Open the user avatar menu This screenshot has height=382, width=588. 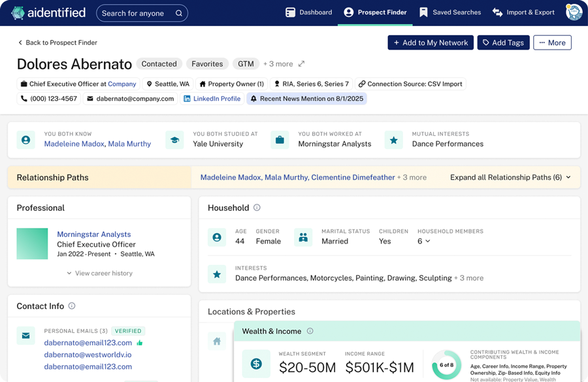574,12
